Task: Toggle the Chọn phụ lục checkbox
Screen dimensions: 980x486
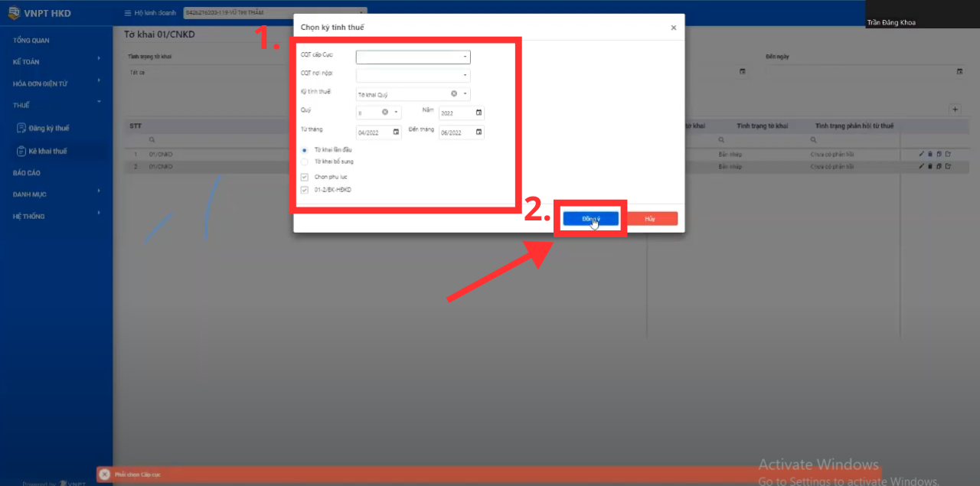Action: click(x=305, y=177)
